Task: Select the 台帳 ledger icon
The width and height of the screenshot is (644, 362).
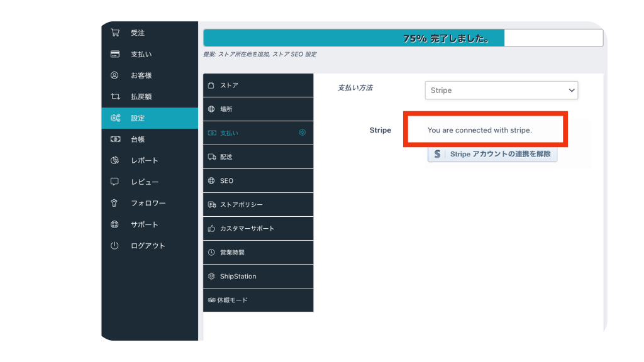Action: click(x=116, y=139)
